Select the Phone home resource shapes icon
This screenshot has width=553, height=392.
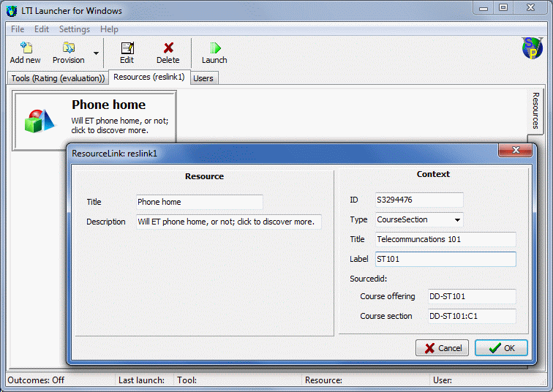(x=39, y=121)
